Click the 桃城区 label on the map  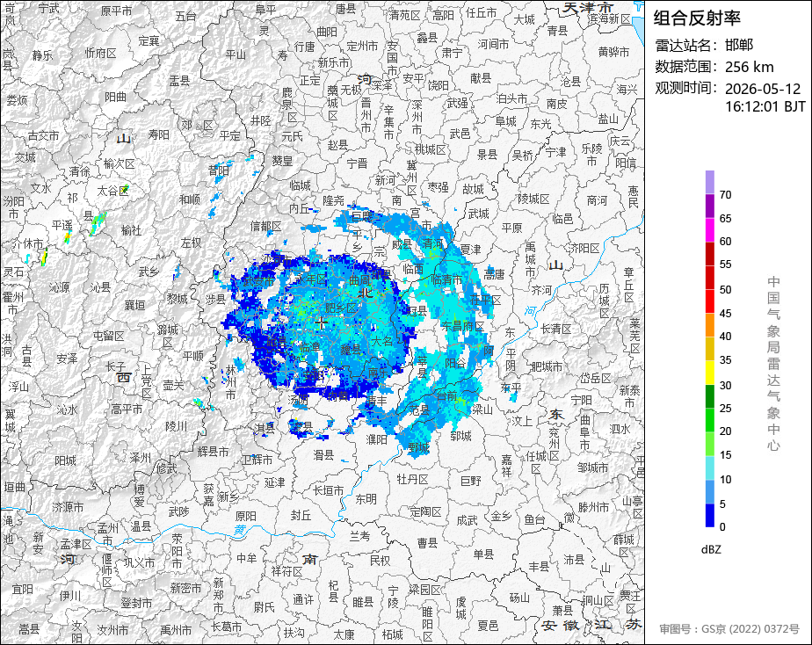(431, 149)
